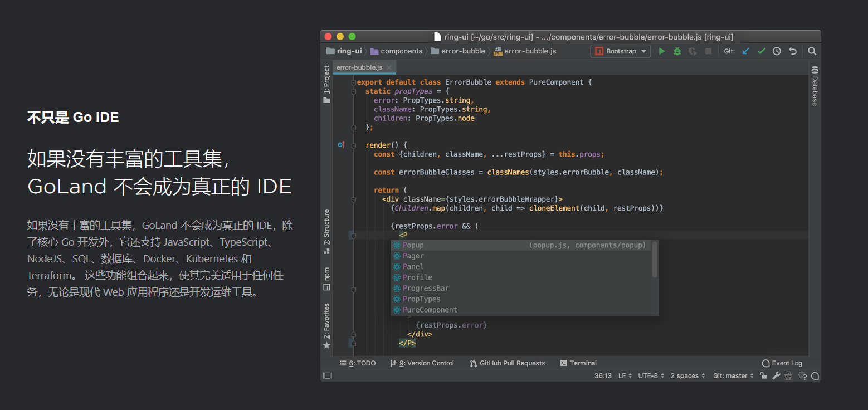Click the IDE window title text
The width and height of the screenshot is (868, 410).
click(588, 37)
